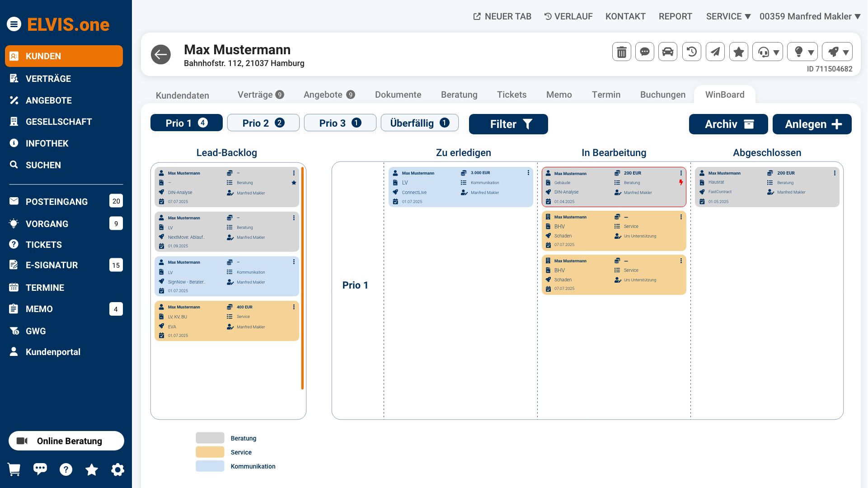Open three-dot menu on 3.000 EUR card
Image resolution: width=868 pixels, height=488 pixels.
coord(528,173)
